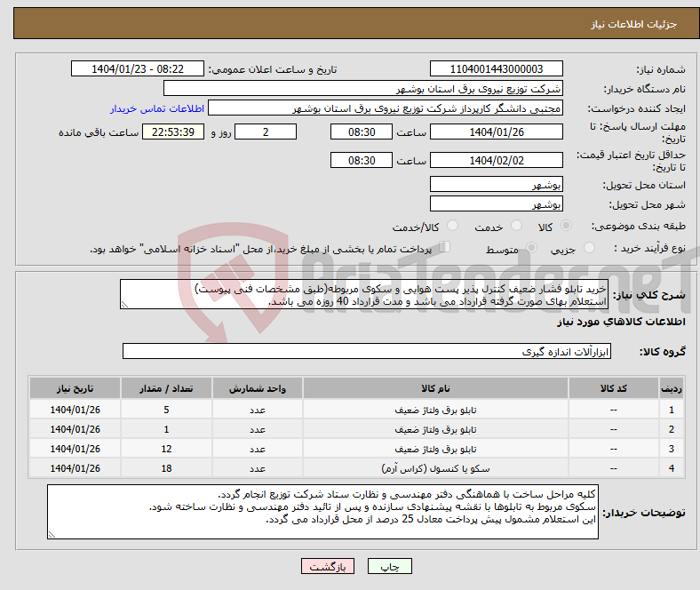
Task: Click row 1 item name تابلو برق ولتاژ ضعیف
Action: click(435, 410)
